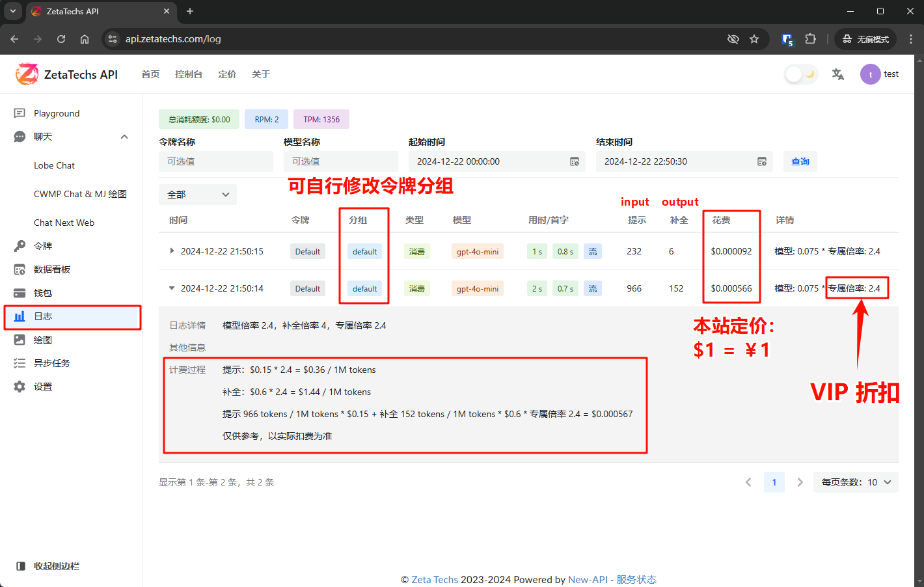924x587 pixels.
Task: Open 控制台 in the top navigation
Action: (189, 74)
